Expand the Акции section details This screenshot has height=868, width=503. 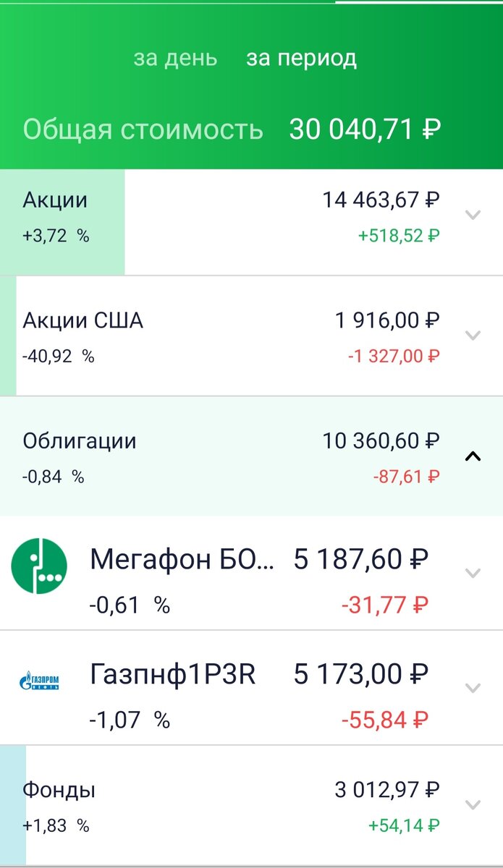click(474, 215)
